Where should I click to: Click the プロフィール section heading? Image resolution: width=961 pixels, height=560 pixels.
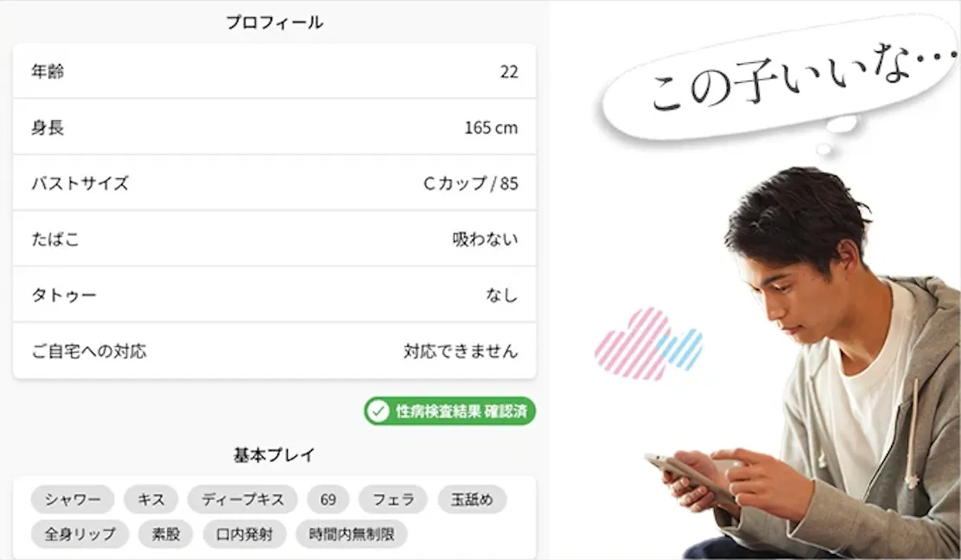point(275,22)
